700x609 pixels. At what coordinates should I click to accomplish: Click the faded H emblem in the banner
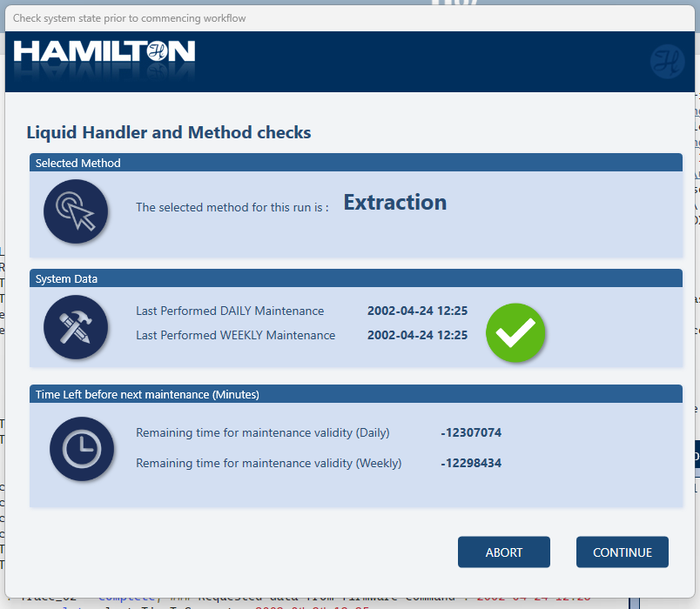coord(667,61)
